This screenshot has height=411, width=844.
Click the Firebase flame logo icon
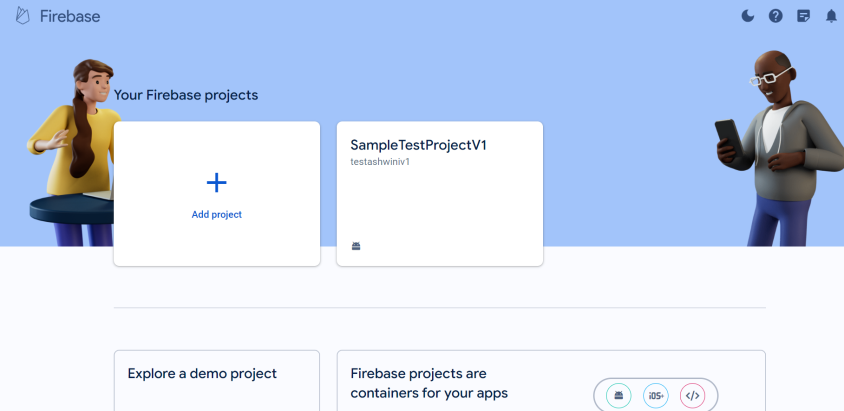[23, 16]
